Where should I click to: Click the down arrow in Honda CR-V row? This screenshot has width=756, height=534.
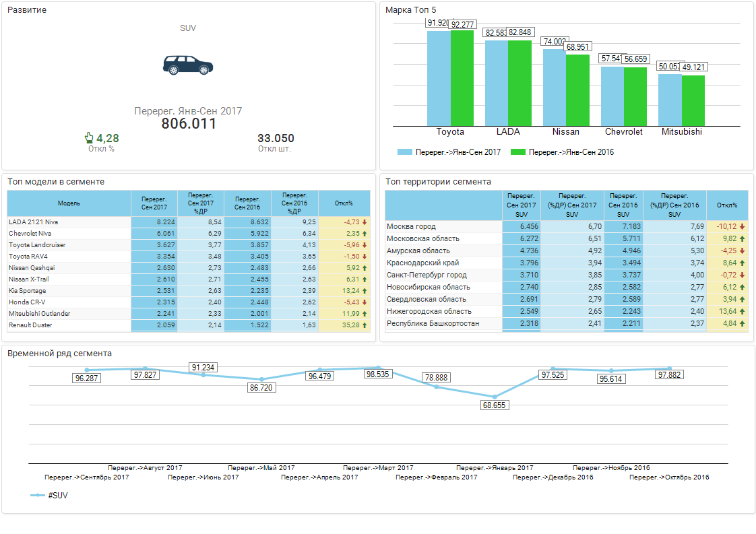365,302
